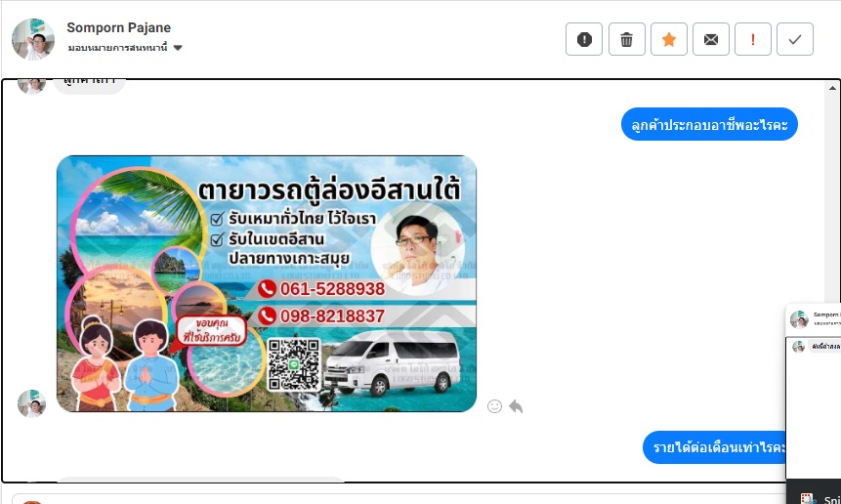Open Somporn Pajane's profile picture in the header

coord(33,39)
